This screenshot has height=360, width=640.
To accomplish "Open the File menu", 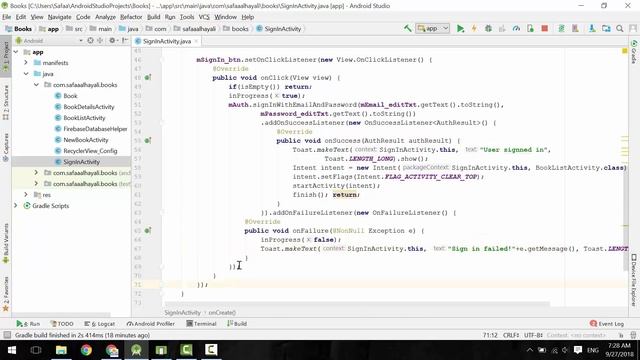I will click(x=7, y=17).
